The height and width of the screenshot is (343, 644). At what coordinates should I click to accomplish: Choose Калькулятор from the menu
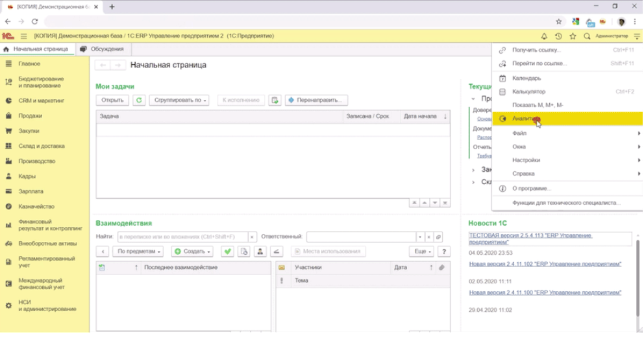pos(567,92)
